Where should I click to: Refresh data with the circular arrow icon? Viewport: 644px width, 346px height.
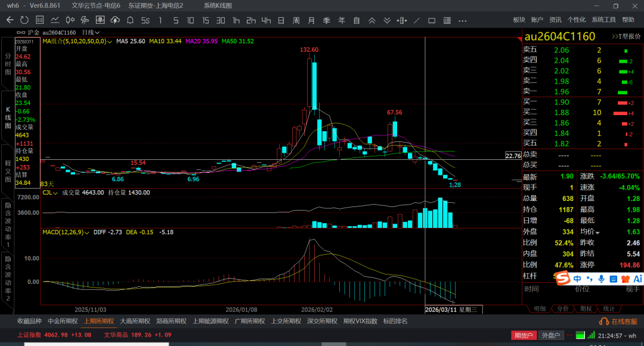[24, 20]
